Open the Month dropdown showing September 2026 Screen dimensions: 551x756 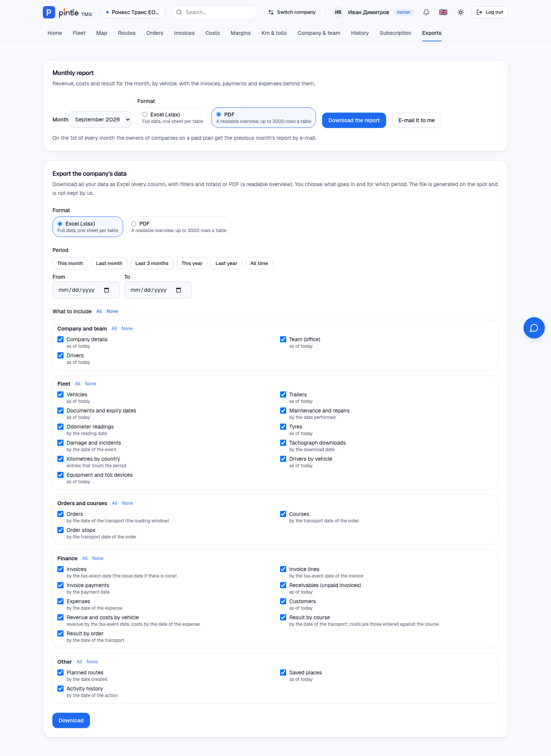pos(100,119)
